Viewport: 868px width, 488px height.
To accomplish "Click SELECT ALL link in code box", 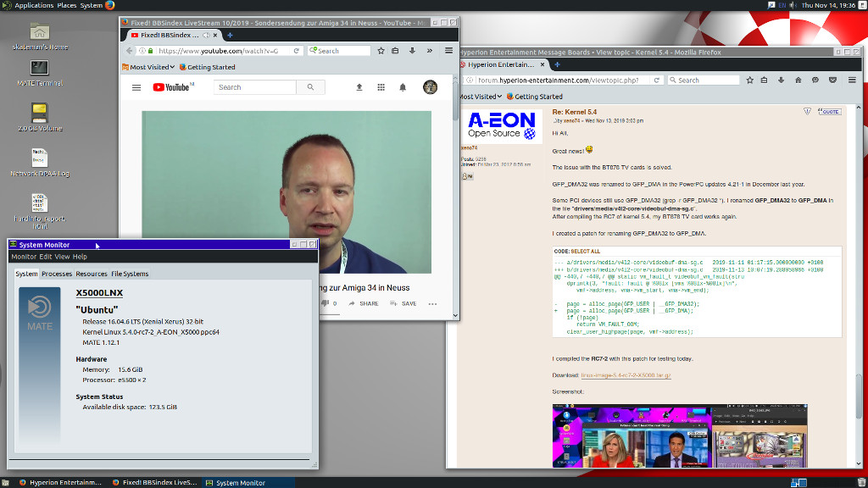I will click(585, 251).
